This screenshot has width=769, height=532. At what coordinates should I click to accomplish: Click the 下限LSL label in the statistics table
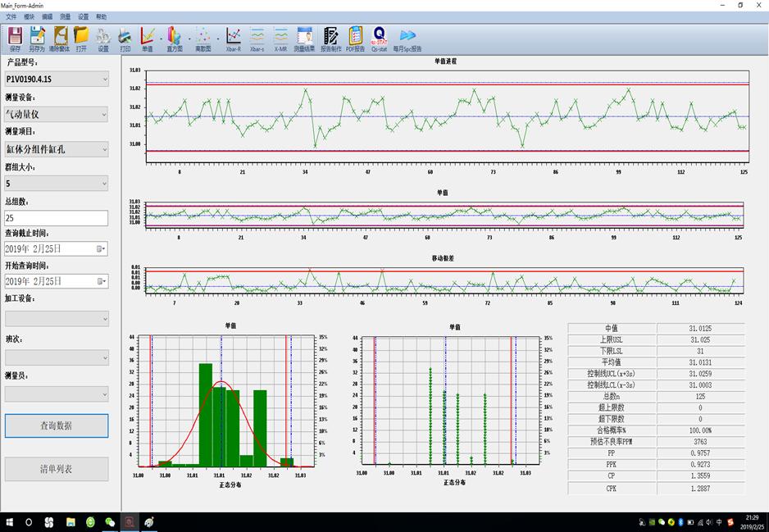coord(612,351)
